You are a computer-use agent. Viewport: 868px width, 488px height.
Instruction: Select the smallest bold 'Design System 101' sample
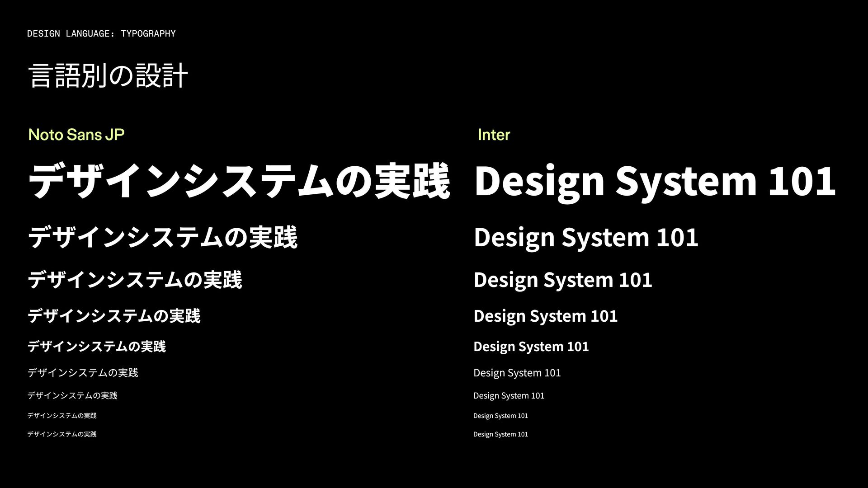click(531, 347)
